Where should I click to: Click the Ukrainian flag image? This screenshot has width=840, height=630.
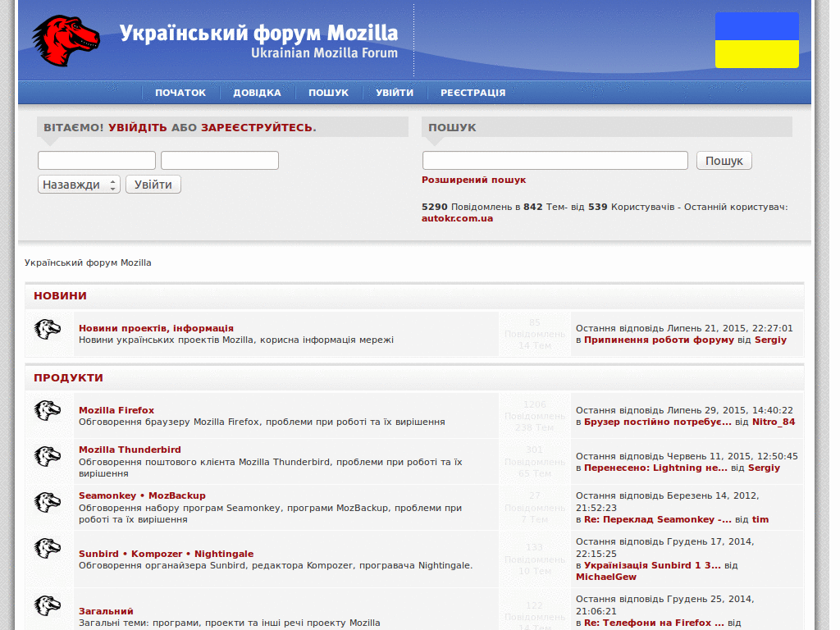756,40
